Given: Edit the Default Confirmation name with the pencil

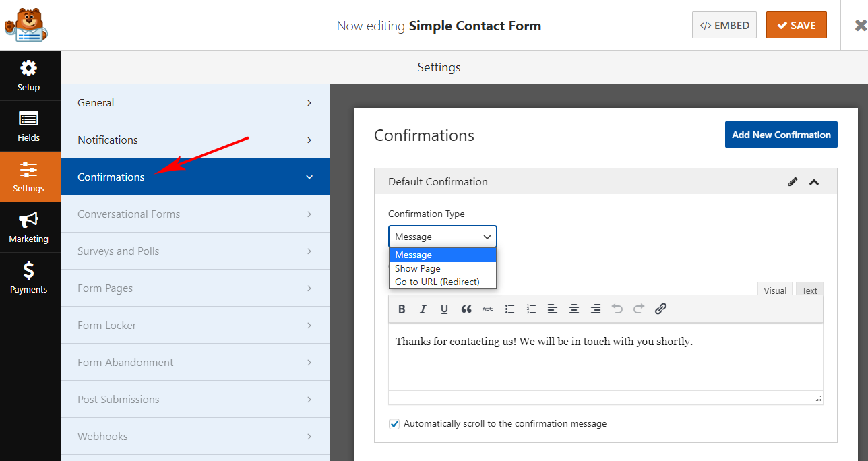Looking at the screenshot, I should pyautogui.click(x=793, y=182).
